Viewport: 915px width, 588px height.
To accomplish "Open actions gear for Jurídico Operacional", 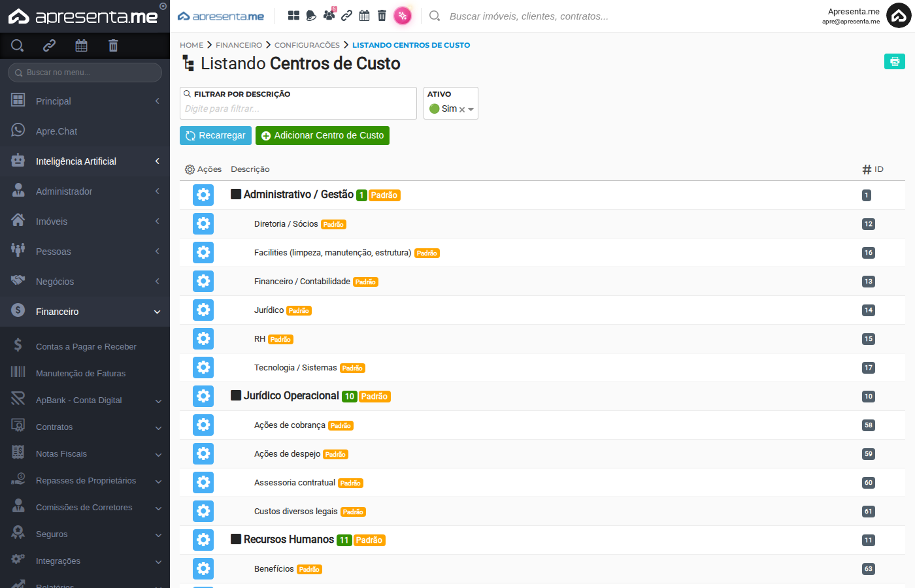I will 203,396.
